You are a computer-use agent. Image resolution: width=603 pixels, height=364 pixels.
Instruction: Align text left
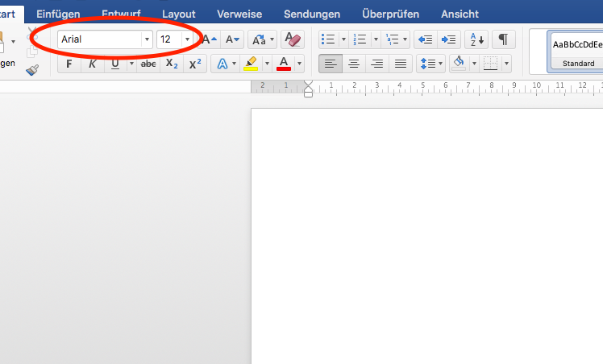click(x=331, y=64)
